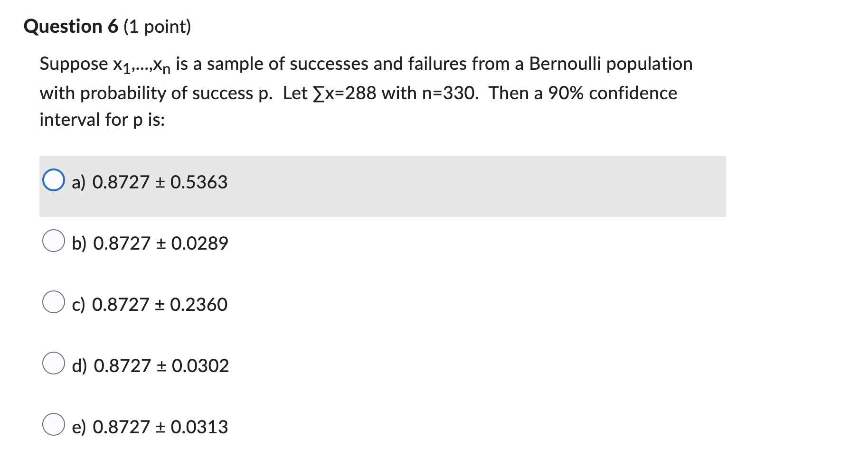Click answer label 0.8727 ± 0.0313
The width and height of the screenshot is (868, 467).
[150, 427]
